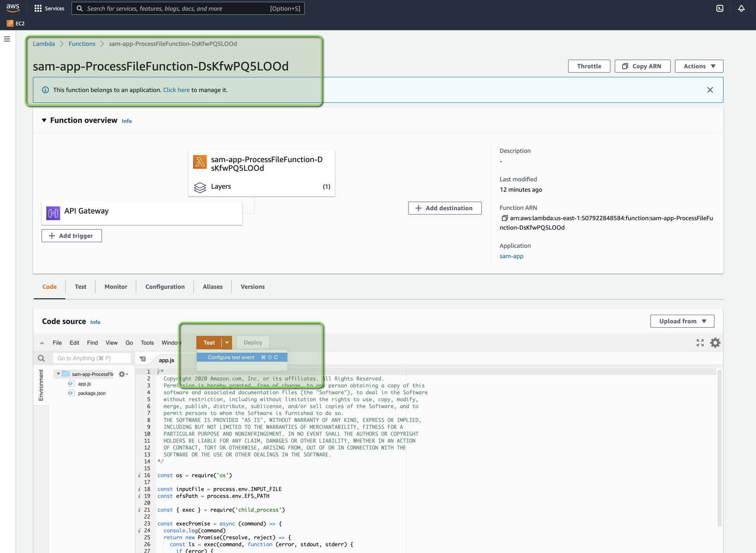Select the API Gateway trigger box
The image size is (756, 553).
tap(142, 213)
